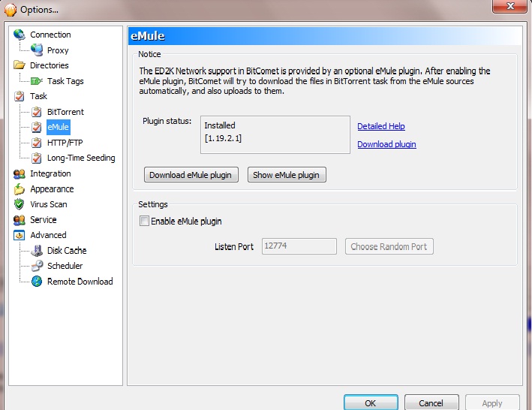Viewport: 532px width, 410px height.
Task: Select Task Tags in the tree
Action: point(65,81)
